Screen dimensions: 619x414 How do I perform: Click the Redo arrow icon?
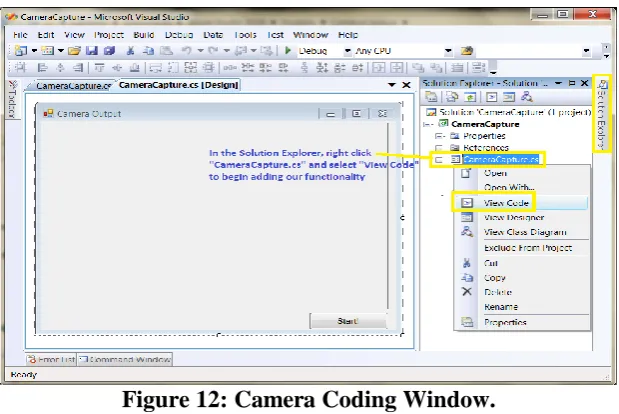click(213, 51)
